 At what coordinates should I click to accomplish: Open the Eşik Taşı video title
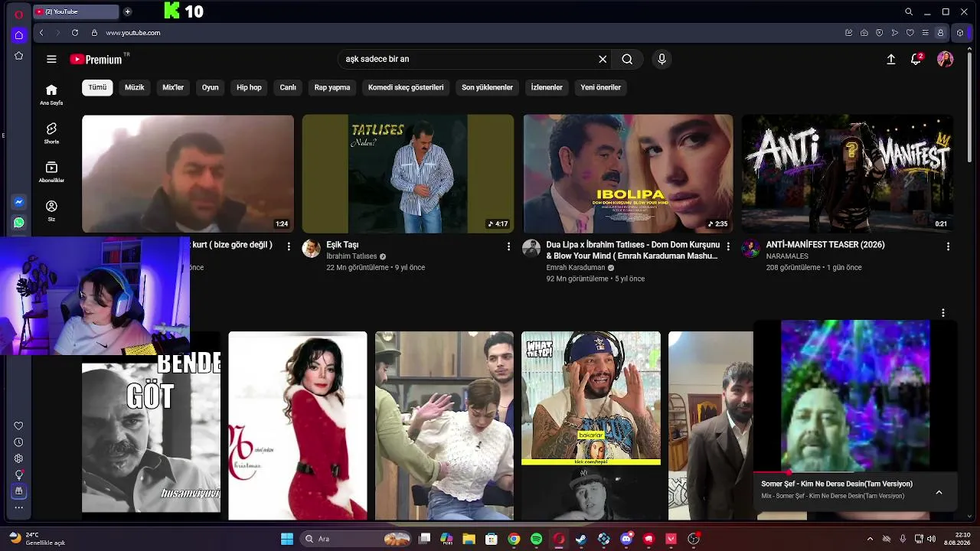[342, 245]
